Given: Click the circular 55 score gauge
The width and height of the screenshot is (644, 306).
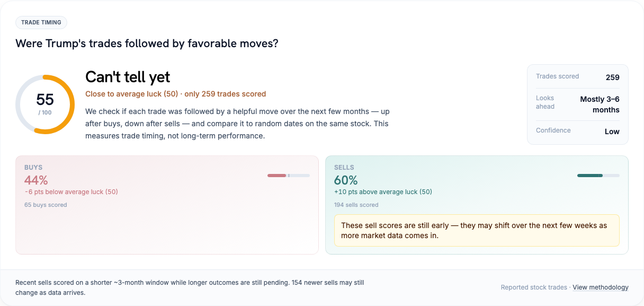Looking at the screenshot, I should click(x=45, y=104).
